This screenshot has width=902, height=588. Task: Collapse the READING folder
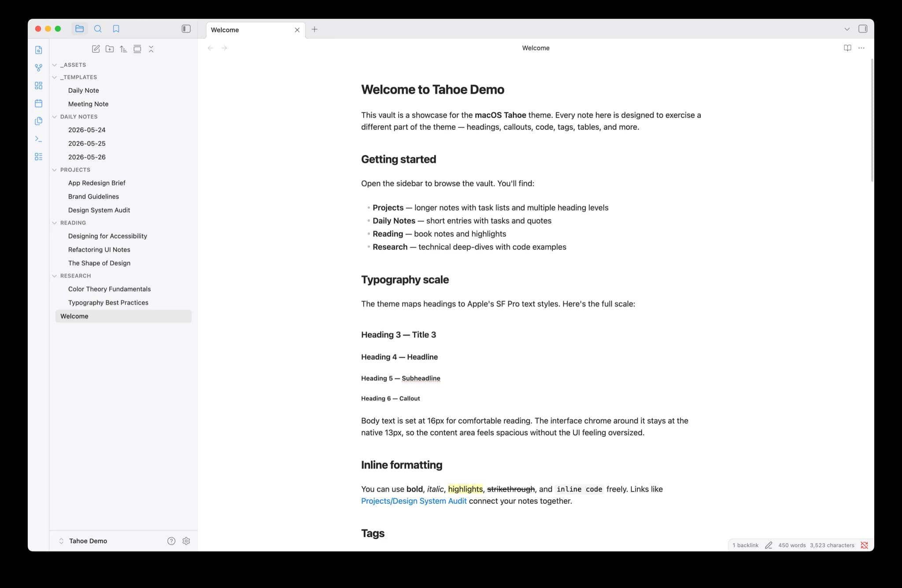[55, 223]
